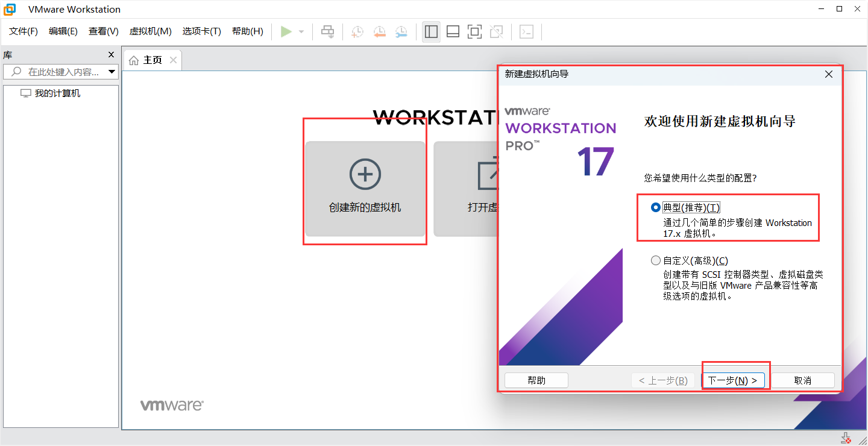
Task: Open the 选项卡(T) menu
Action: pyautogui.click(x=202, y=31)
